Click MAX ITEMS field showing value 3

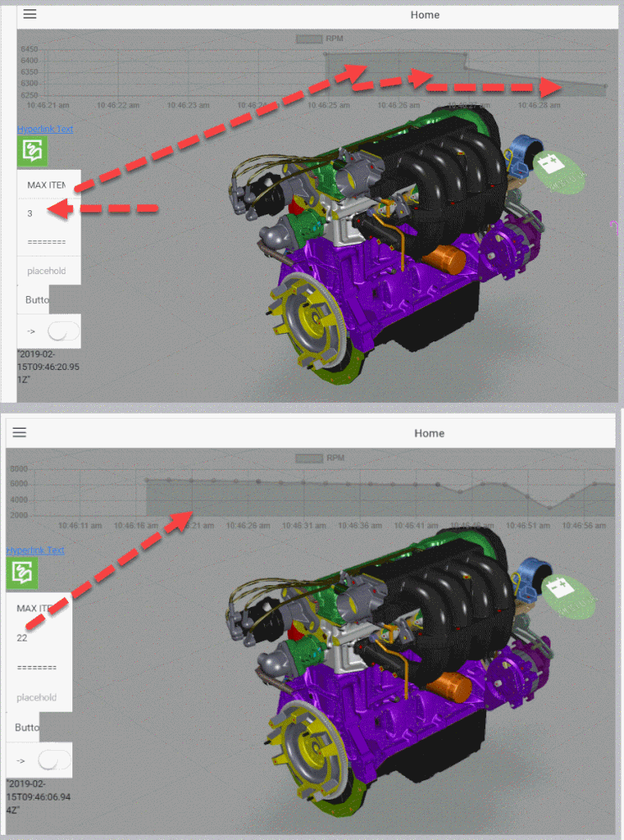coord(49,214)
